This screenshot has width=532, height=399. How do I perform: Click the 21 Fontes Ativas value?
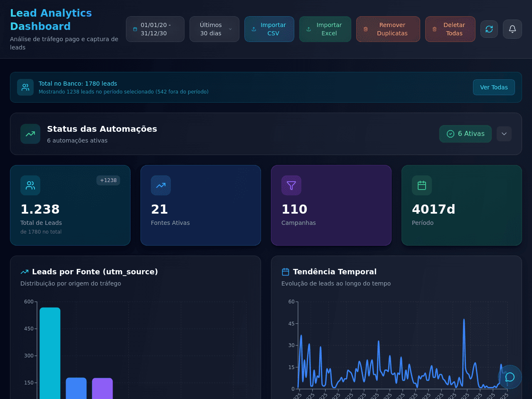(x=159, y=209)
